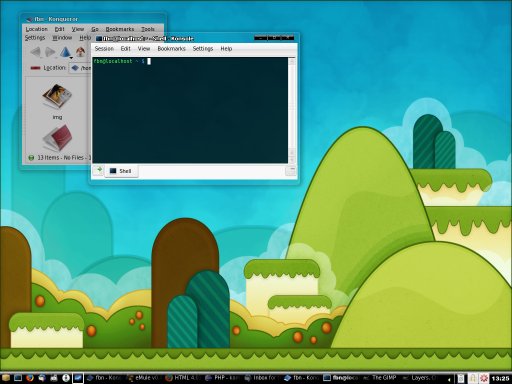Open Konsole's Settings menu

tap(203, 49)
